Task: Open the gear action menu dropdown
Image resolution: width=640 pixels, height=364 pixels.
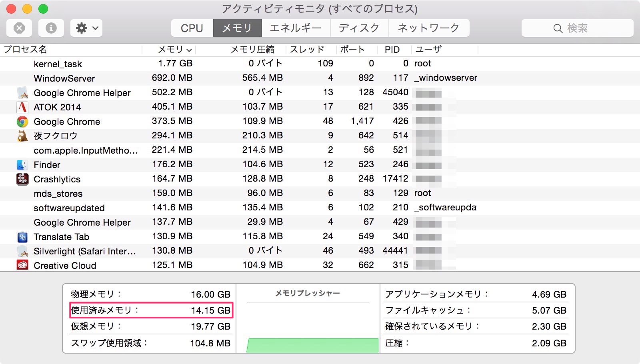Action: pos(86,28)
